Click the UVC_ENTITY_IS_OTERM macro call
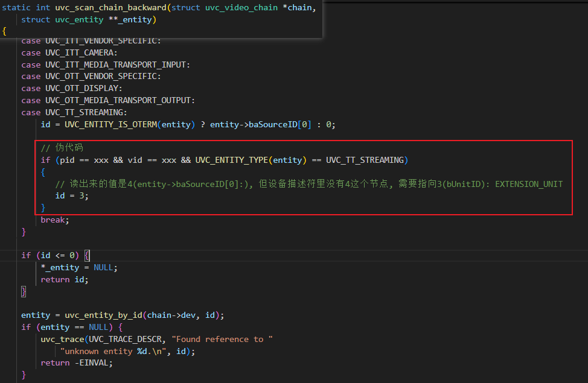 coord(130,124)
